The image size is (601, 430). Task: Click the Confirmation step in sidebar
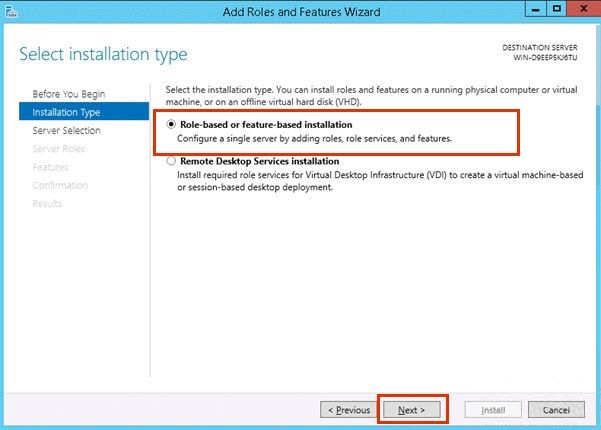coord(60,185)
